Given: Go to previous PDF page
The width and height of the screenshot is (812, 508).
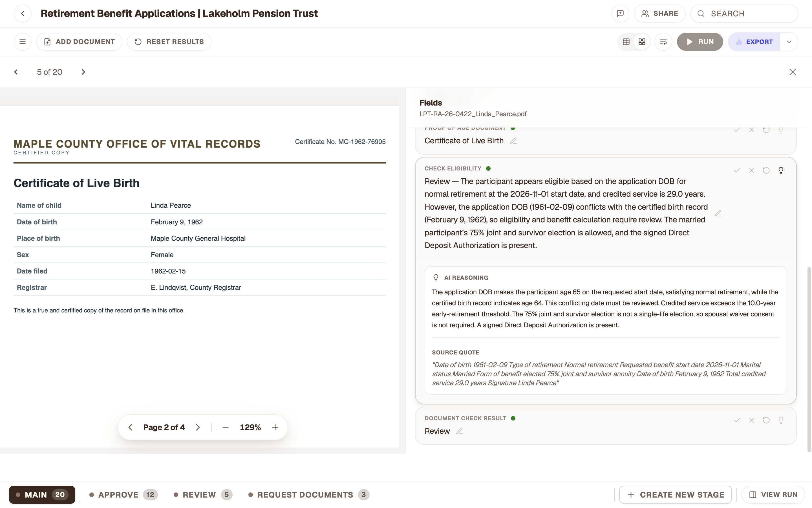Looking at the screenshot, I should [131, 427].
